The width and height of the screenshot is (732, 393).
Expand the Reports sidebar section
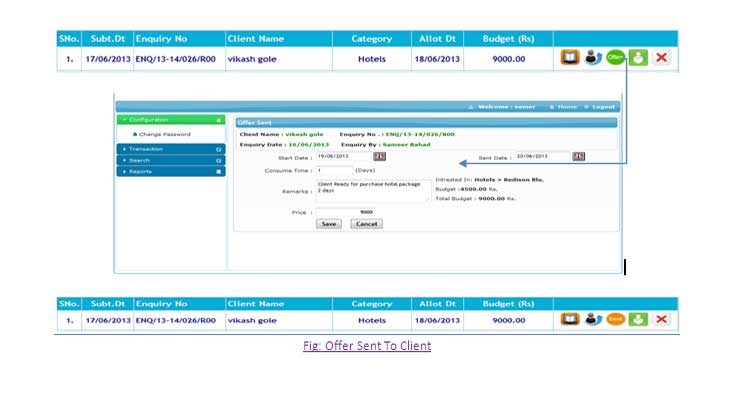171,171
